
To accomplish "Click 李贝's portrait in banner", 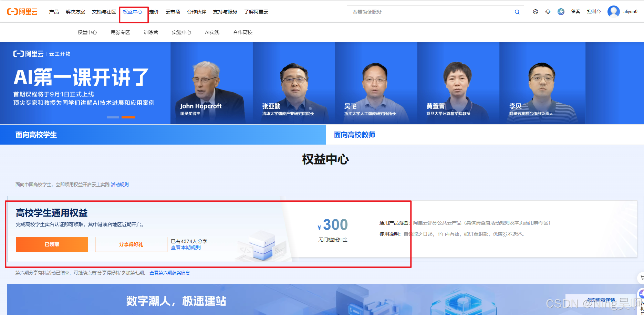I will [542, 83].
